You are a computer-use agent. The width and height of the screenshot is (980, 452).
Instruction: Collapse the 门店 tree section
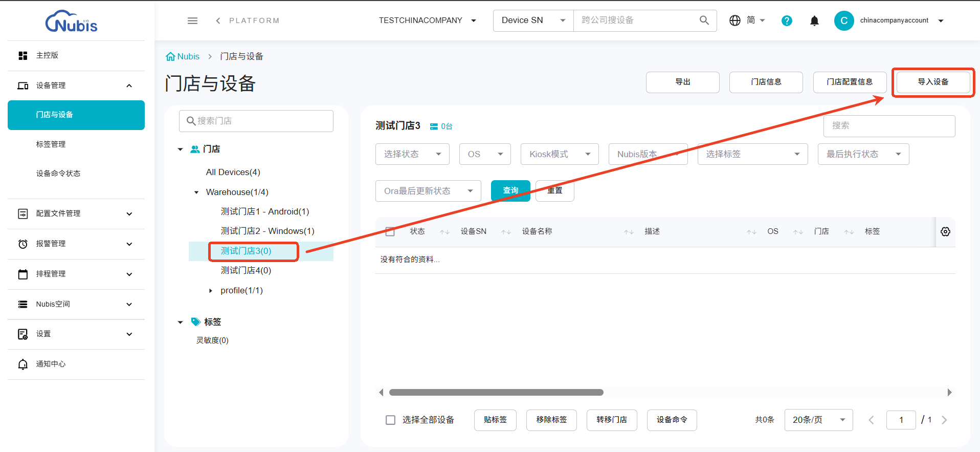[180, 149]
